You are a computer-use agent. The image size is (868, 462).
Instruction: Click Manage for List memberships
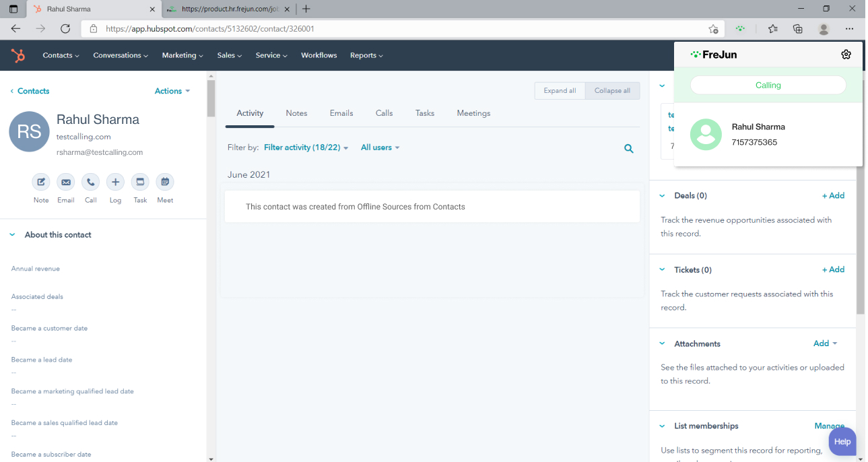(x=830, y=426)
